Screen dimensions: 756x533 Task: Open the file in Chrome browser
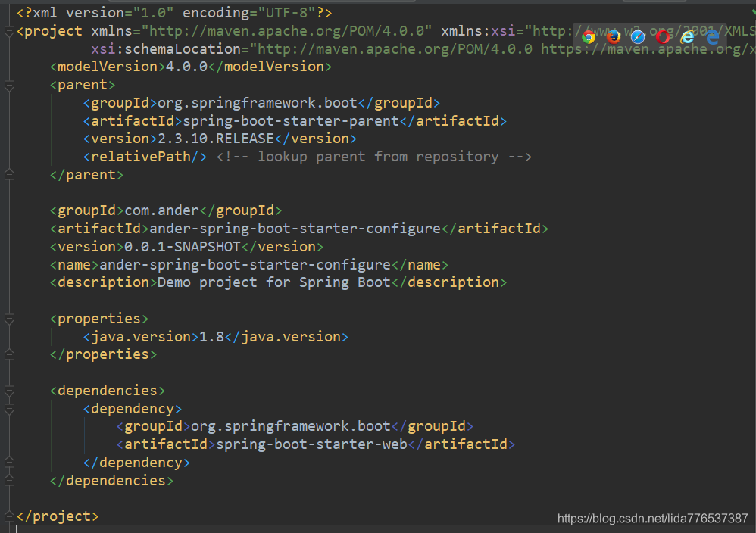coord(589,36)
